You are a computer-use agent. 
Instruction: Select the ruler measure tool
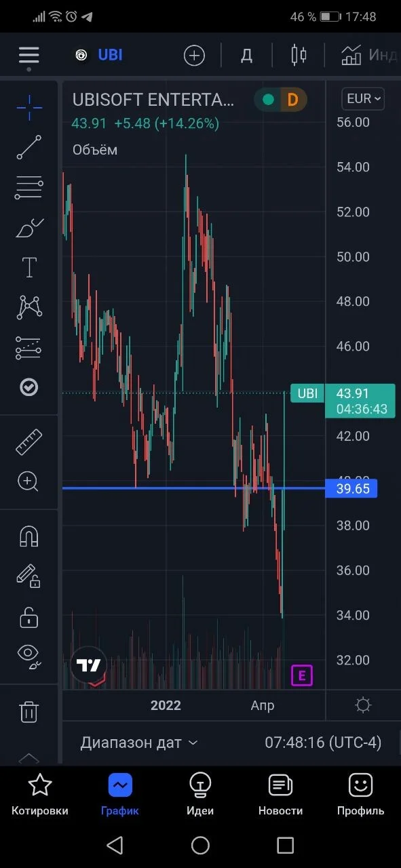[28, 442]
